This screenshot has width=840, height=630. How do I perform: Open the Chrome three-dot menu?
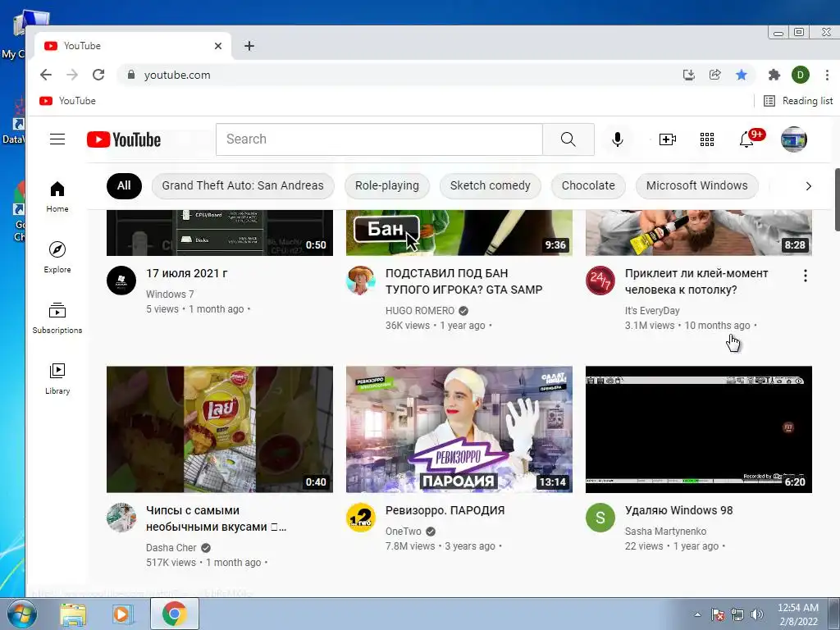pyautogui.click(x=827, y=75)
